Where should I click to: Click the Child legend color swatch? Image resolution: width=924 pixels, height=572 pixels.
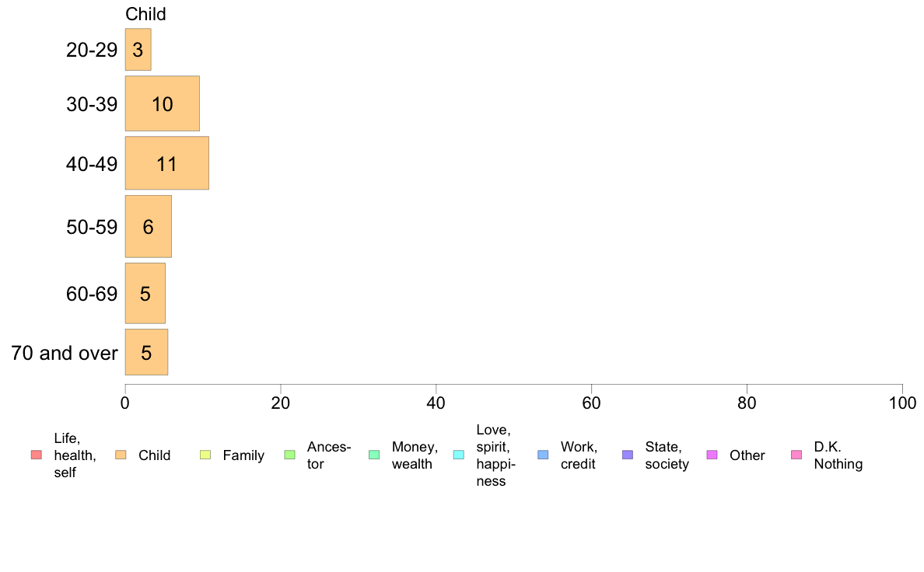click(121, 455)
